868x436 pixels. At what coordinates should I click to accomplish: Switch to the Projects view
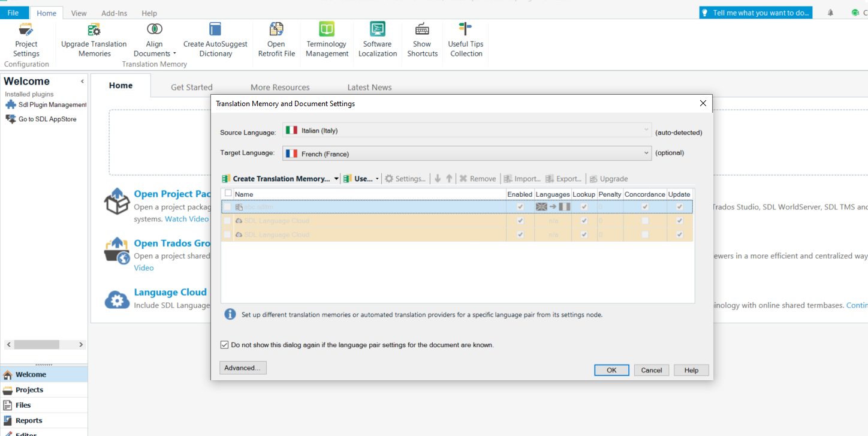pyautogui.click(x=44, y=390)
